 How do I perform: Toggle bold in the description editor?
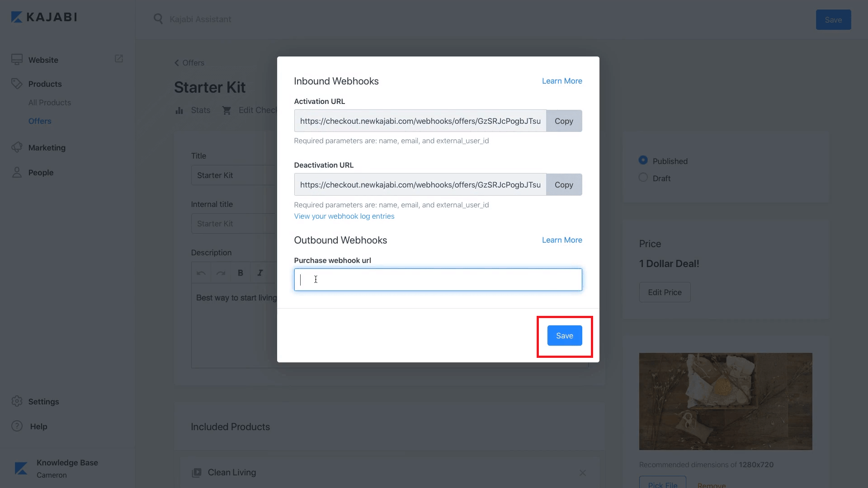point(240,272)
